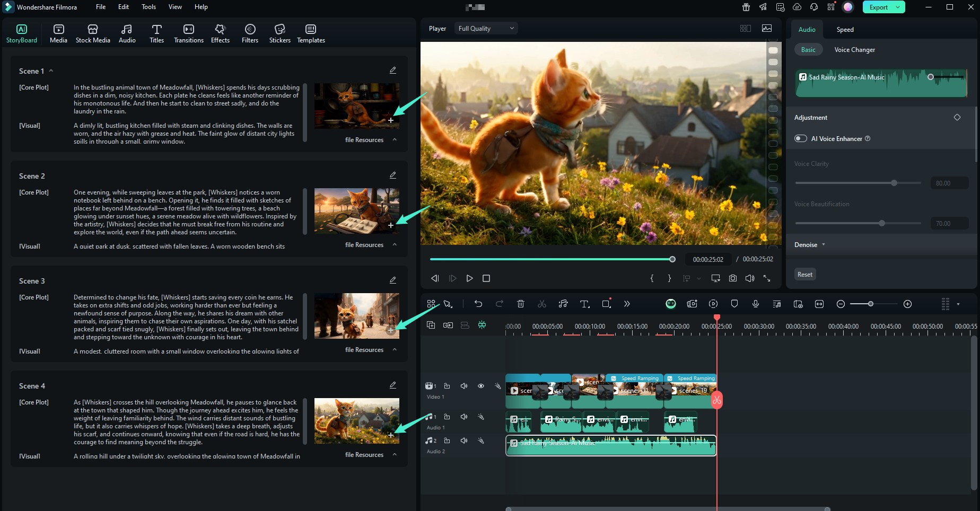The height and width of the screenshot is (511, 980).
Task: Click the voiceover microphone icon
Action: coord(755,304)
